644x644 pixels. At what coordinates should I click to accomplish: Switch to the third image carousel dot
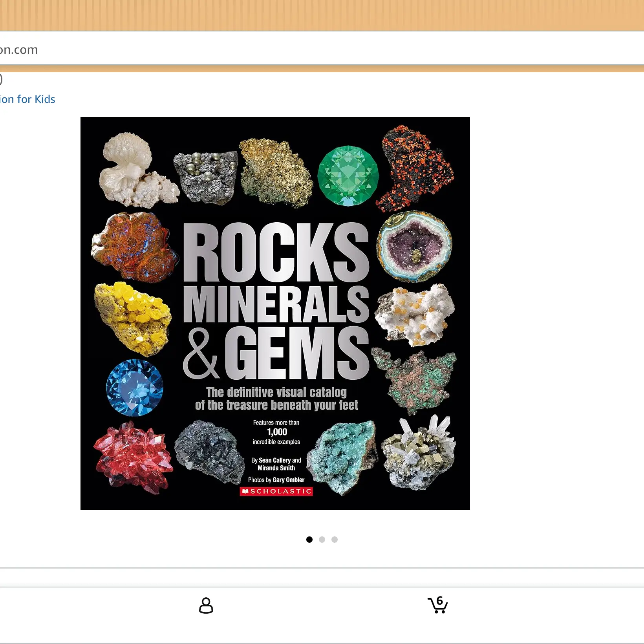[x=335, y=540]
